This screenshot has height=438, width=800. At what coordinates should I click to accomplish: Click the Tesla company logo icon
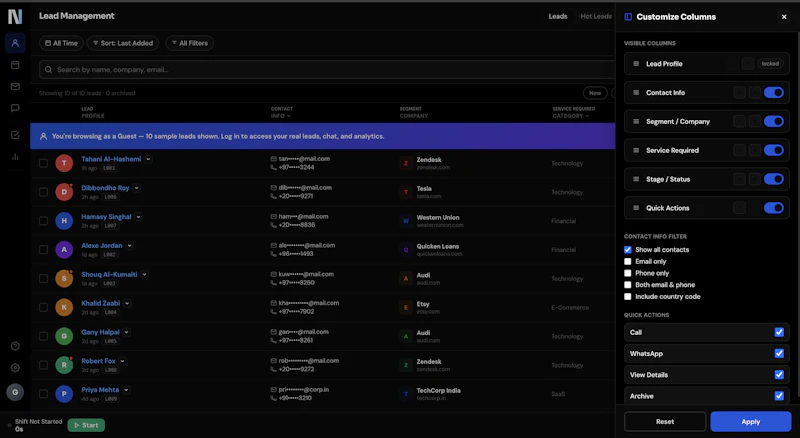coord(406,192)
